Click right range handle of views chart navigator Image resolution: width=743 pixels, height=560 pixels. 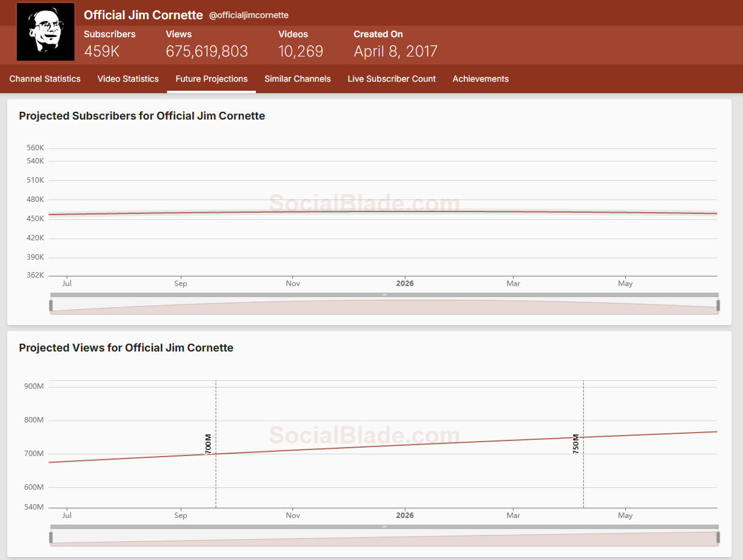(718, 538)
